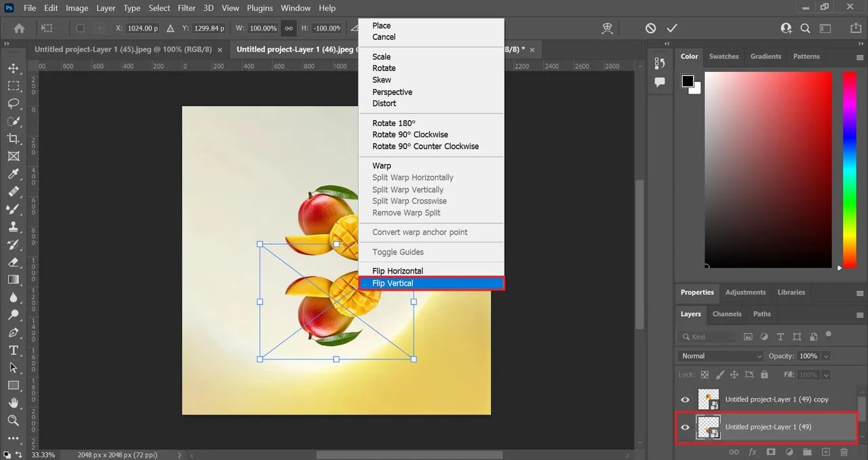Select the Crop tool

pyautogui.click(x=13, y=138)
